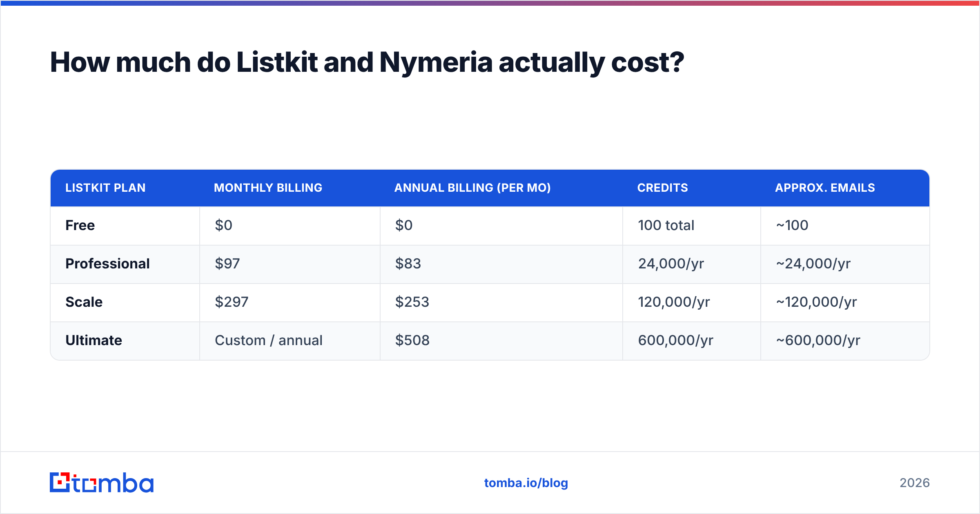Click the 600,000/yr credits cell

pyautogui.click(x=692, y=341)
